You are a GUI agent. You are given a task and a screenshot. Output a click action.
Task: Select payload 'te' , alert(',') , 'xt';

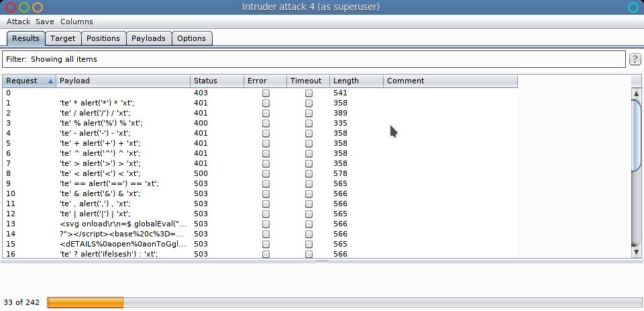pos(95,204)
